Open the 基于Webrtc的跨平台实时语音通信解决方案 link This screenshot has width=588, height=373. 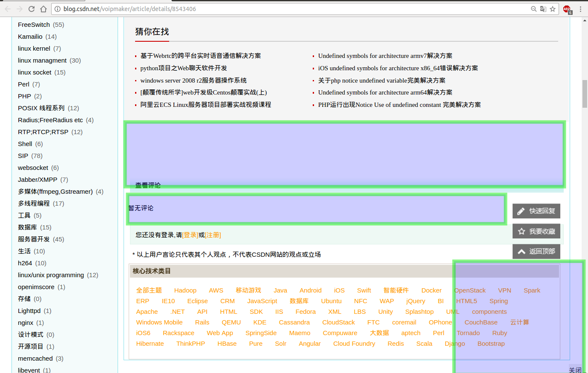tap(201, 56)
